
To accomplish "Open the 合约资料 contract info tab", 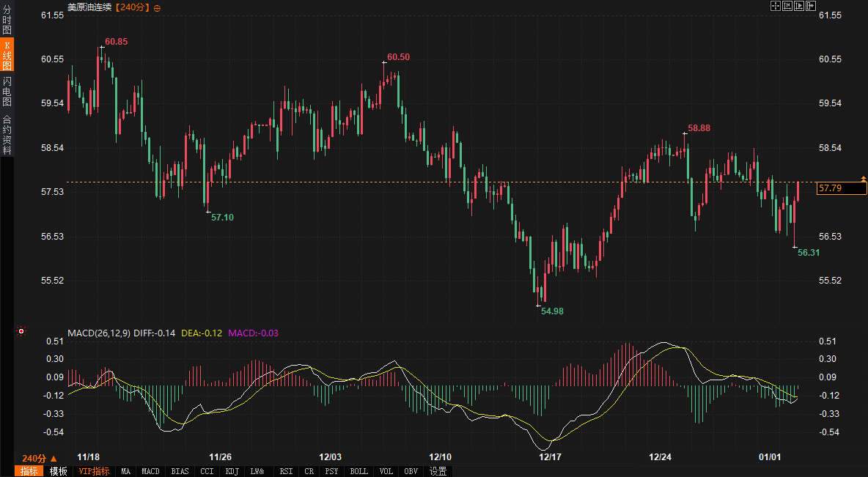I will coord(7,134).
